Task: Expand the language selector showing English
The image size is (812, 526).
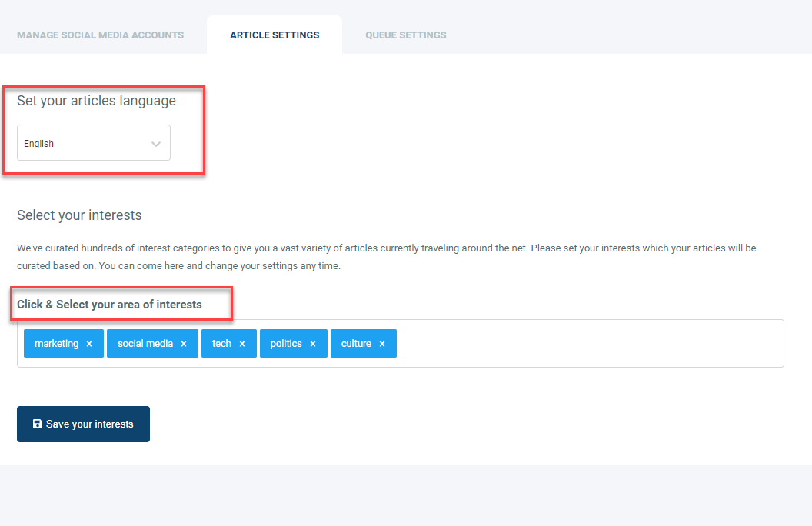Action: (92, 143)
